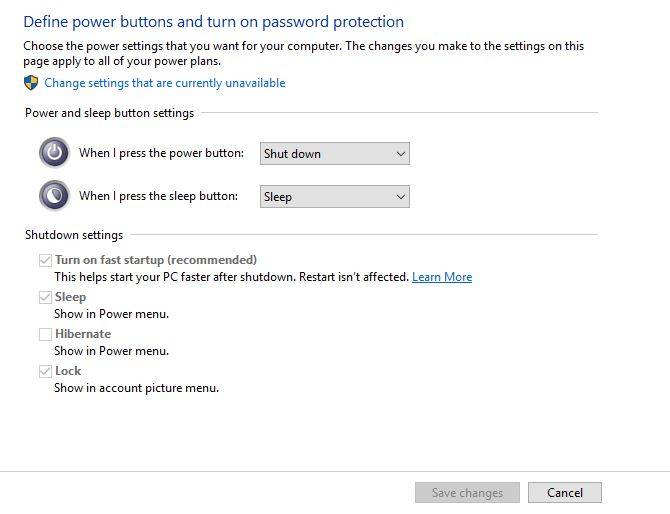
Task: Enable the Hibernate checkbox
Action: tap(45, 334)
